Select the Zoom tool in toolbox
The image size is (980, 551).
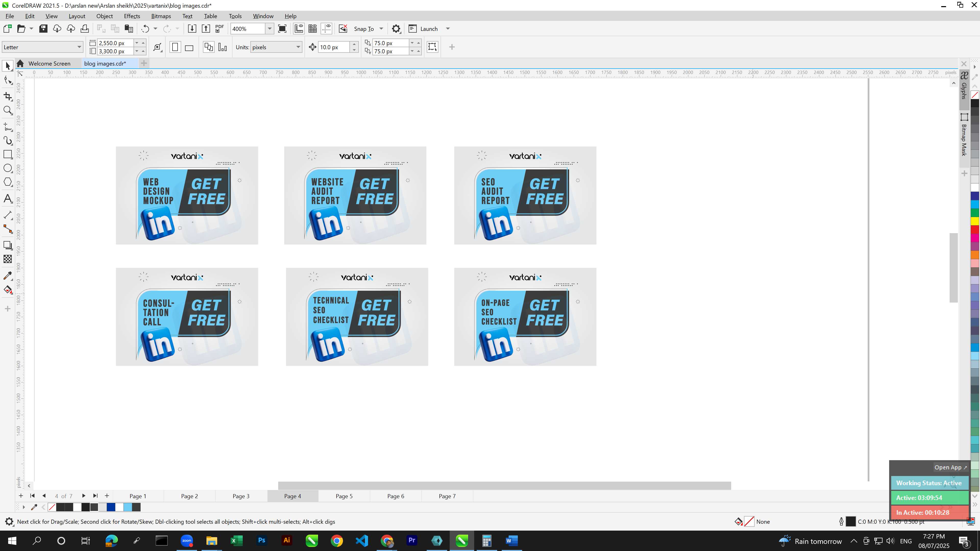(x=8, y=111)
